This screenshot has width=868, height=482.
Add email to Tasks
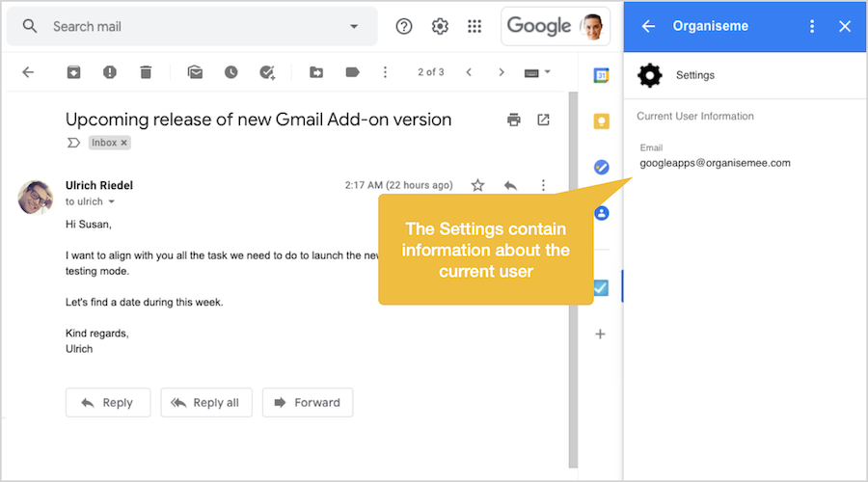coord(267,72)
